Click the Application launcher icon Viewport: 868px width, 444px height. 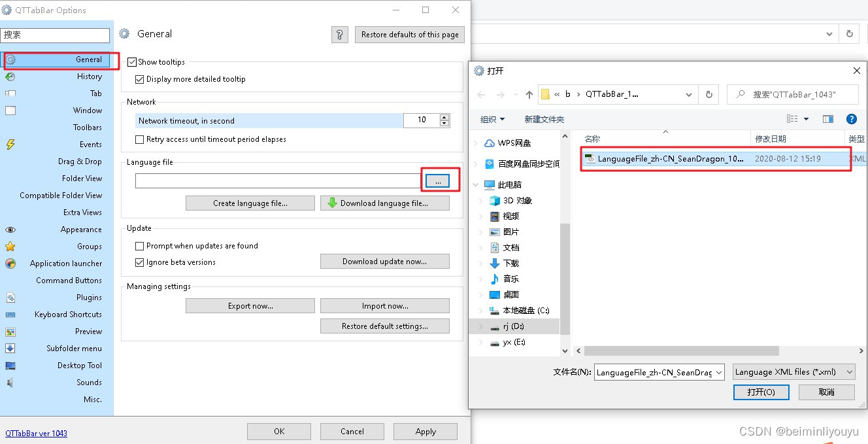tap(10, 264)
